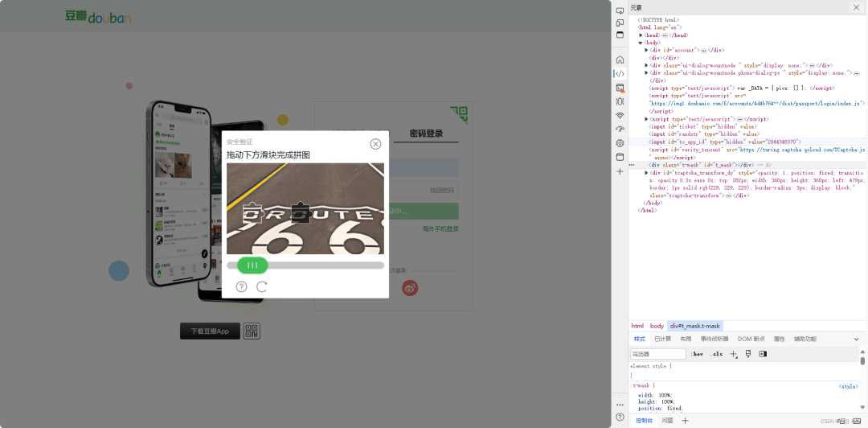Viewport: 868px width, 428px height.
Task: Click 海外手机登录 overseas login link
Action: click(440, 229)
